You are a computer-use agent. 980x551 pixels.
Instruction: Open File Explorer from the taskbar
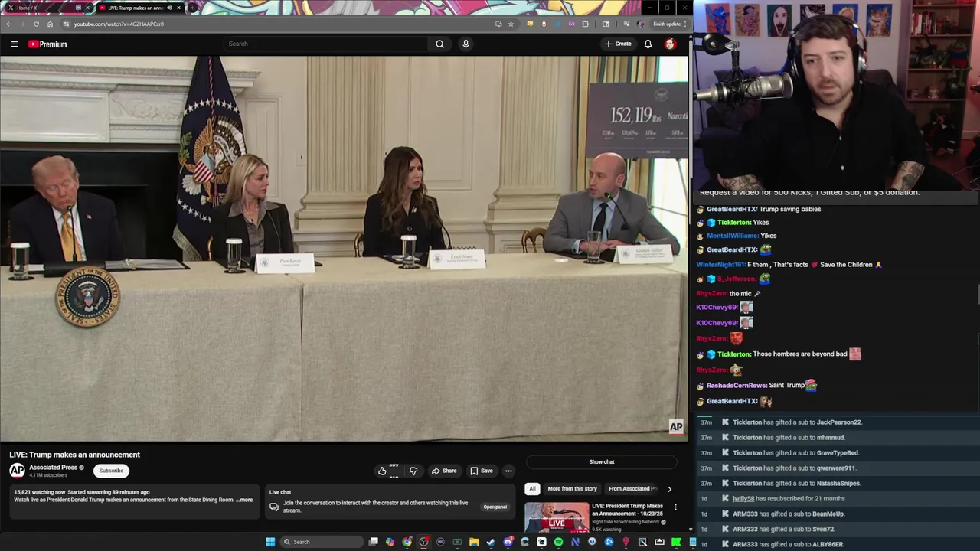474,542
